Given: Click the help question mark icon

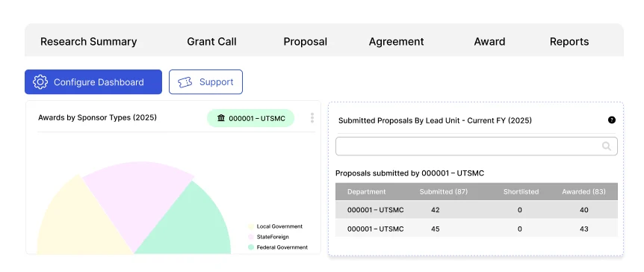Looking at the screenshot, I should tap(612, 120).
